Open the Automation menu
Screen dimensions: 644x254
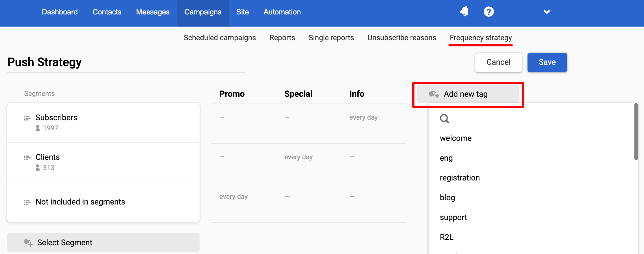pyautogui.click(x=282, y=12)
